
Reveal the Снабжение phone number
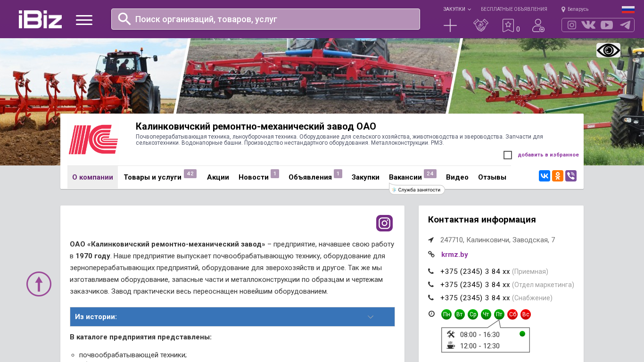[x=475, y=298]
